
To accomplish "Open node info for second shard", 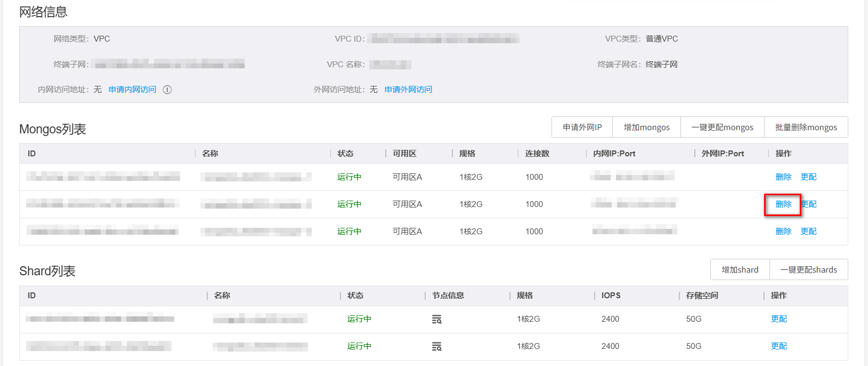I will tap(436, 347).
